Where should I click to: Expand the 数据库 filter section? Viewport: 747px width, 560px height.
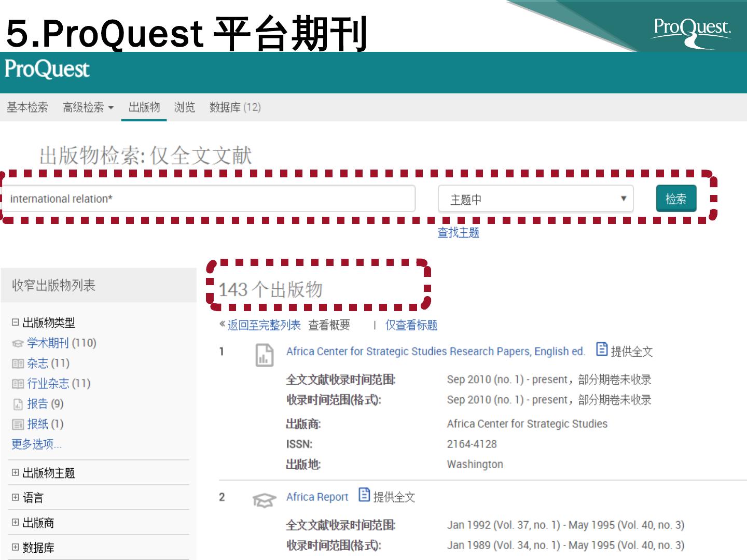[15, 547]
